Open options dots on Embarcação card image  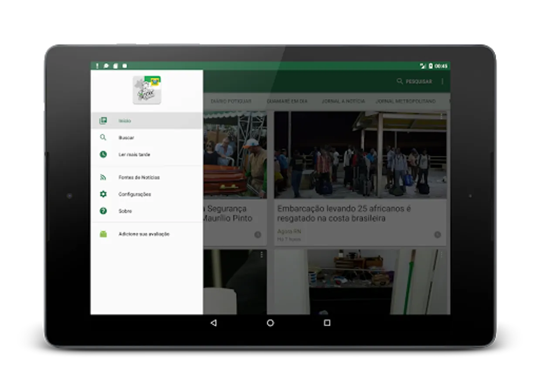441,117
